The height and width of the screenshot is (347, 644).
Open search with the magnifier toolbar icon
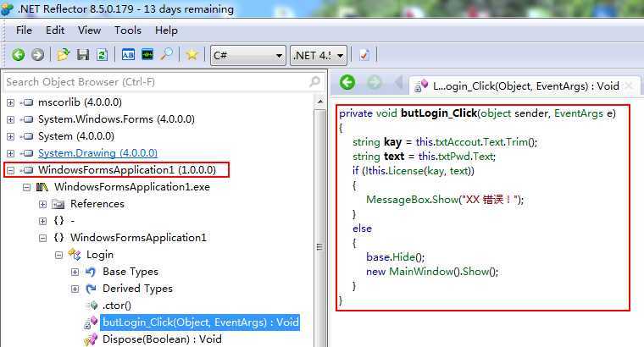[x=166, y=54]
